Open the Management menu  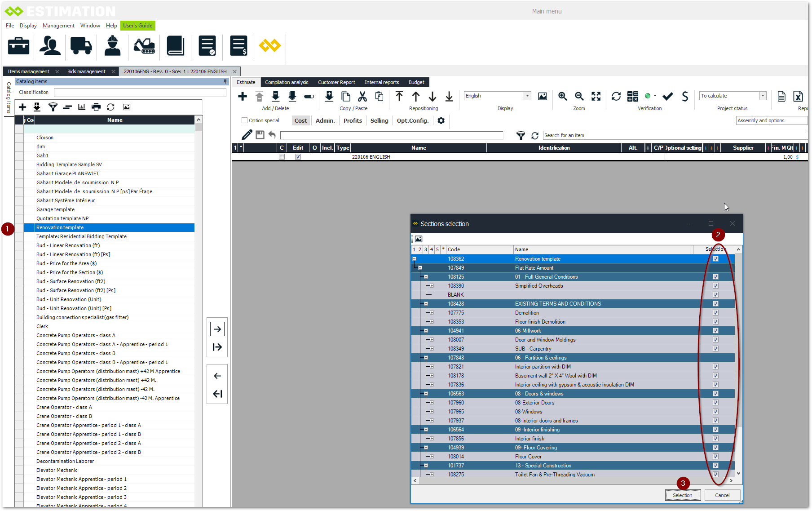[x=58, y=26]
